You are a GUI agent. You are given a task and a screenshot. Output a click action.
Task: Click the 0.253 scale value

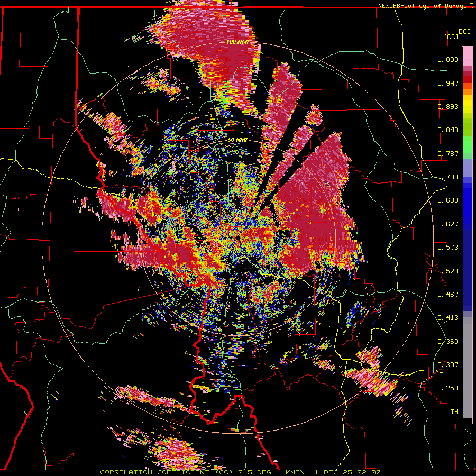tap(448, 388)
